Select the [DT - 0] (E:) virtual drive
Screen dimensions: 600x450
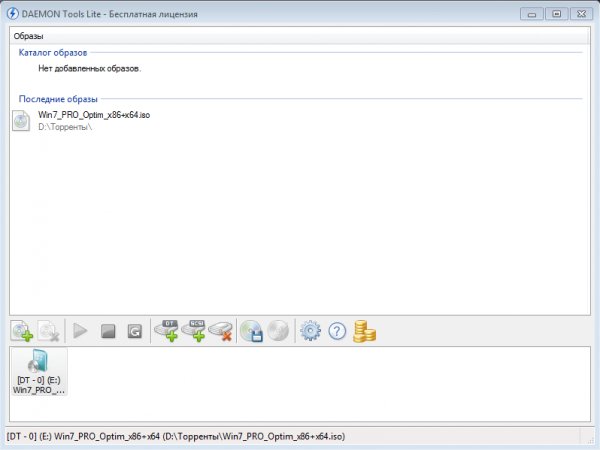pyautogui.click(x=39, y=372)
